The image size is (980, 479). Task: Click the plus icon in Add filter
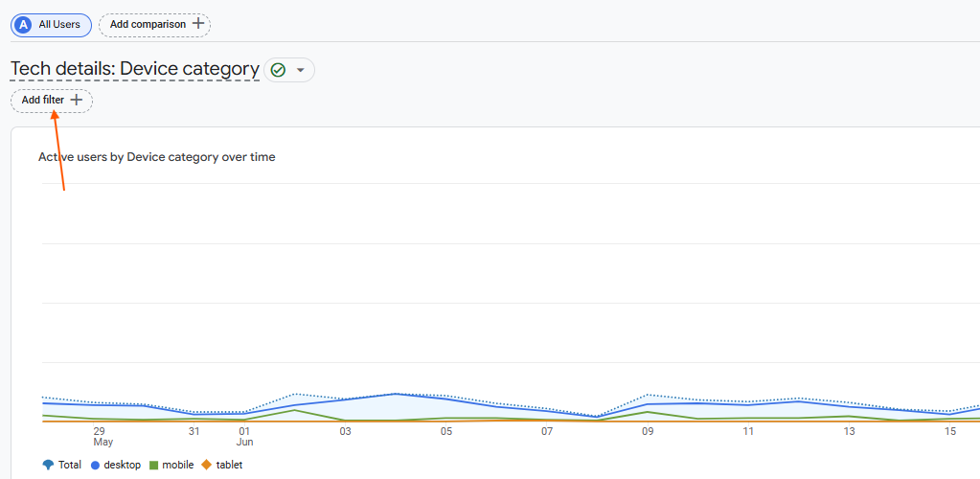(77, 100)
